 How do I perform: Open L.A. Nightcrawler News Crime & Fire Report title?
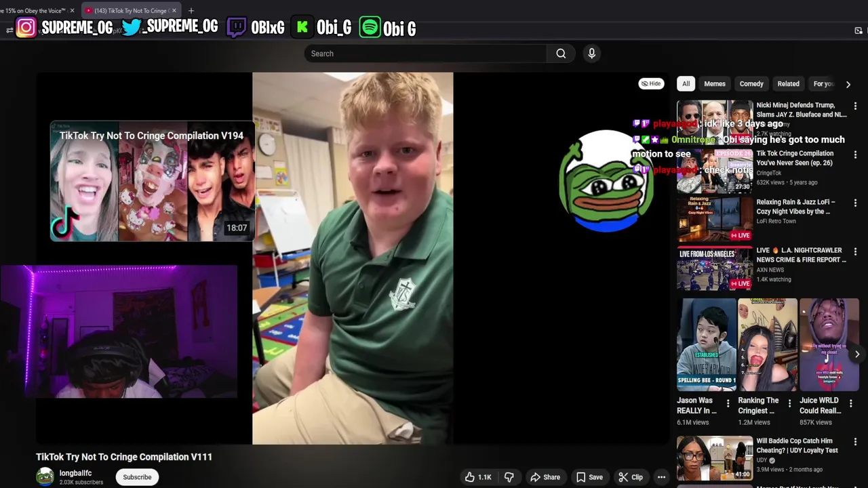[x=801, y=255]
